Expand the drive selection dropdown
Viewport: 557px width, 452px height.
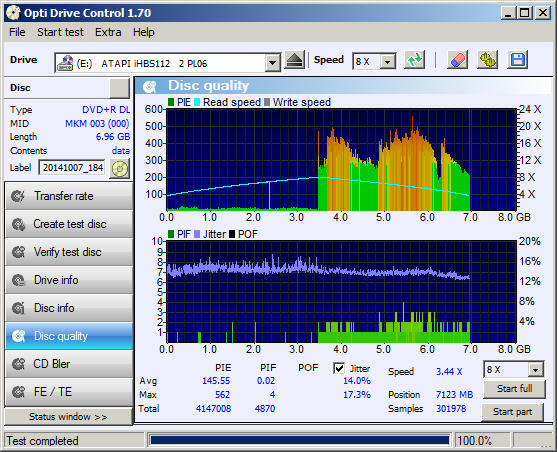coord(272,63)
